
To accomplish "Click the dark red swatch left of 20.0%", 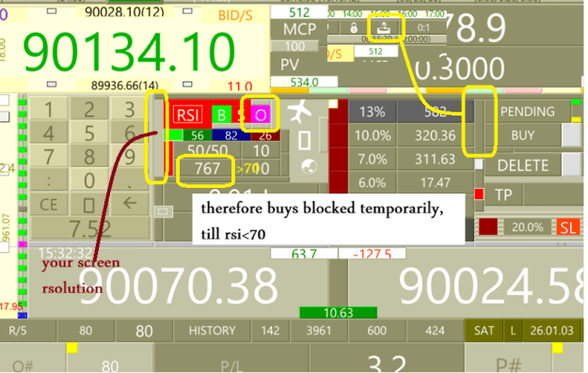I will [x=488, y=227].
